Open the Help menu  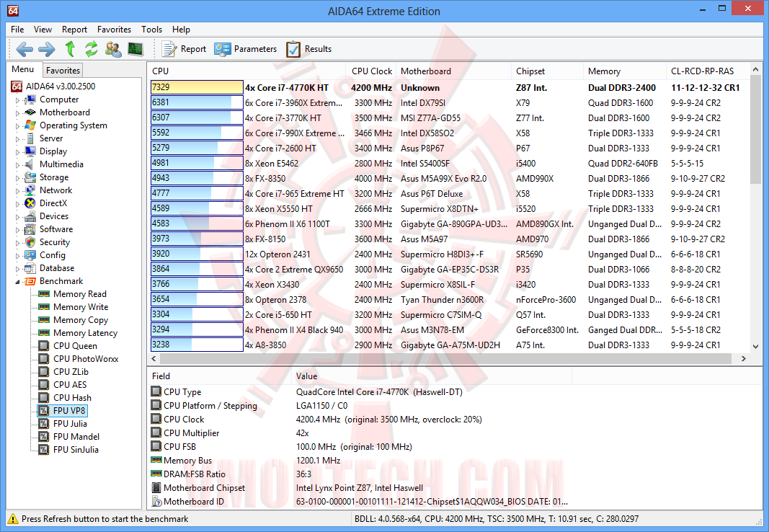181,30
